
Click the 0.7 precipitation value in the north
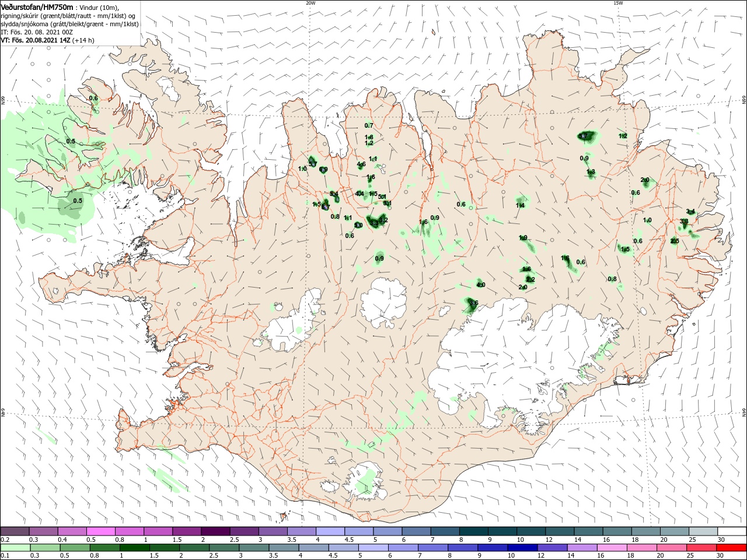tap(369, 125)
